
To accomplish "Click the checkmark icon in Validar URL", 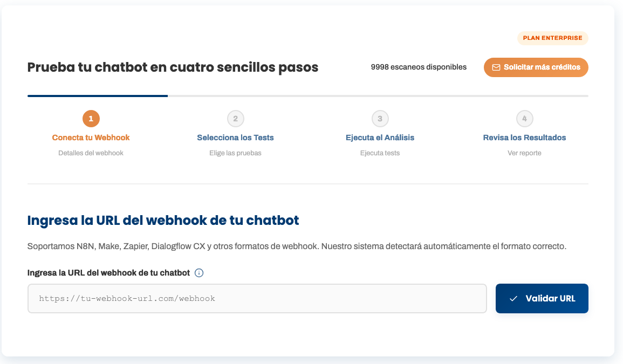I will click(x=514, y=299).
